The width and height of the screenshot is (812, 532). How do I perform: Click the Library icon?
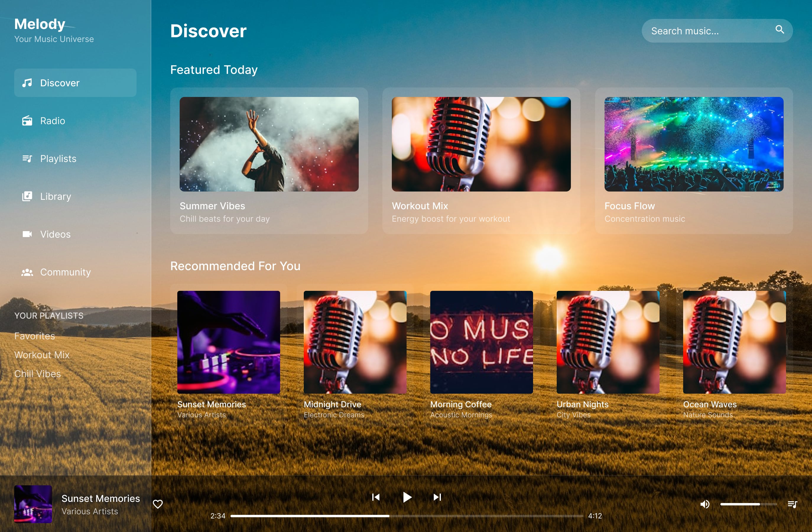click(27, 196)
